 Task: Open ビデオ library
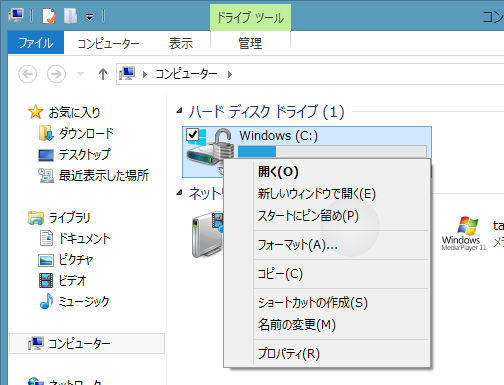72,280
